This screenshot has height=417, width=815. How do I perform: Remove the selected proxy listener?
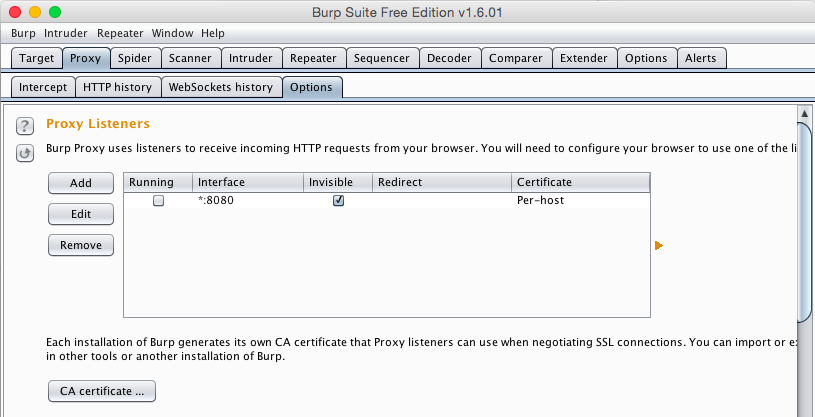coord(81,245)
